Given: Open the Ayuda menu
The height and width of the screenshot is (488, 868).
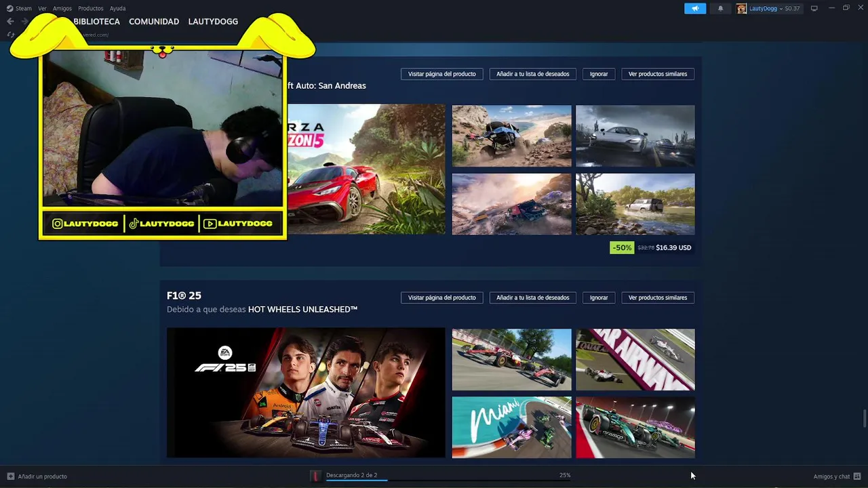Looking at the screenshot, I should click(x=117, y=8).
